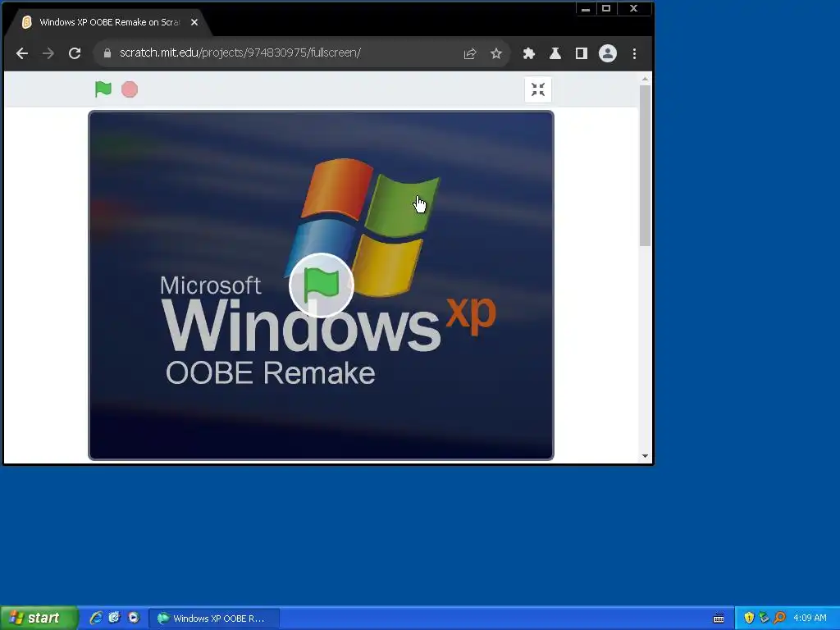Click the browser forward arrow
Image resolution: width=840 pixels, height=630 pixels.
48,53
